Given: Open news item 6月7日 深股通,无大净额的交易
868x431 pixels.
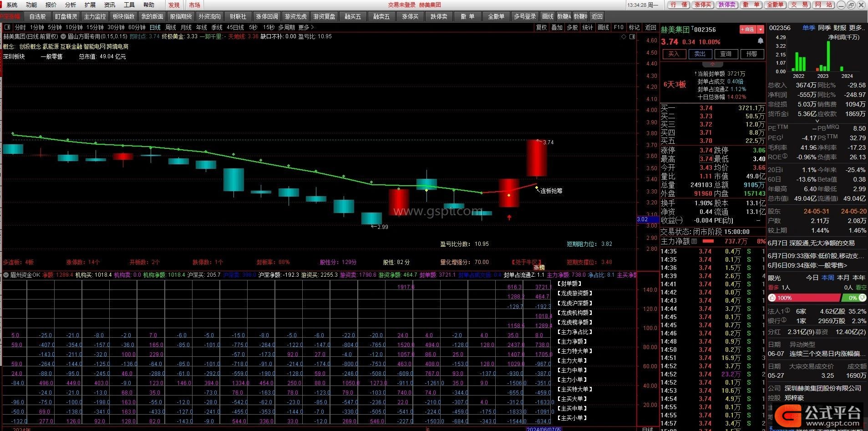Looking at the screenshot, I should tap(811, 243).
